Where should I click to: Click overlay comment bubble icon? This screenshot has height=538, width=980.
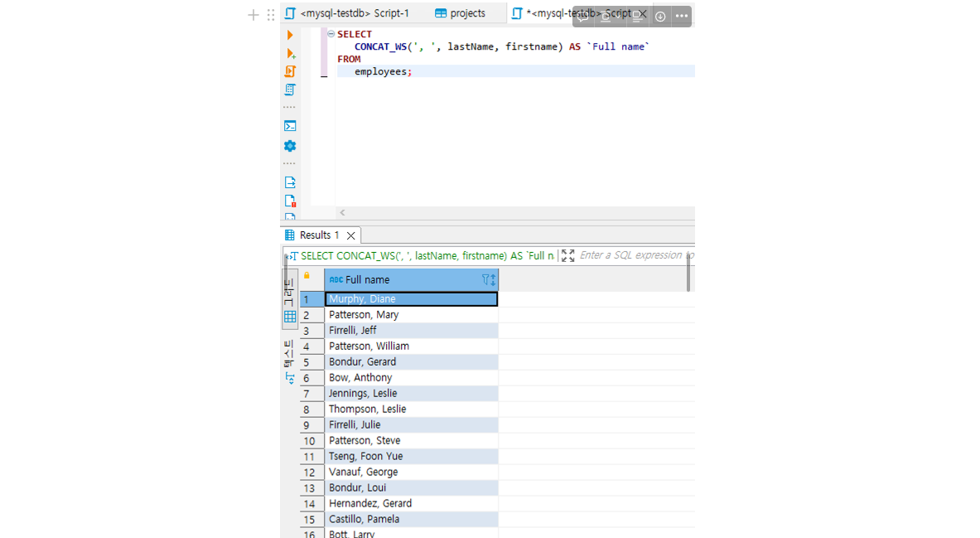click(582, 17)
